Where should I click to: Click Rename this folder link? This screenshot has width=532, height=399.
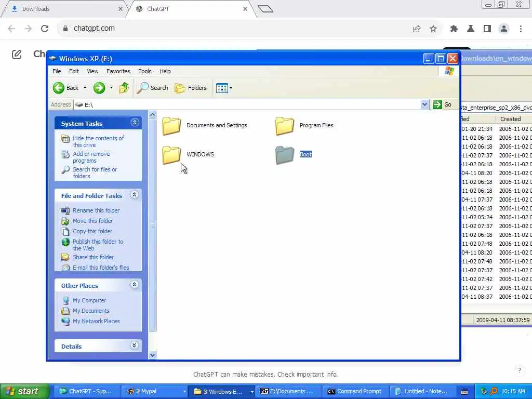[x=96, y=210]
